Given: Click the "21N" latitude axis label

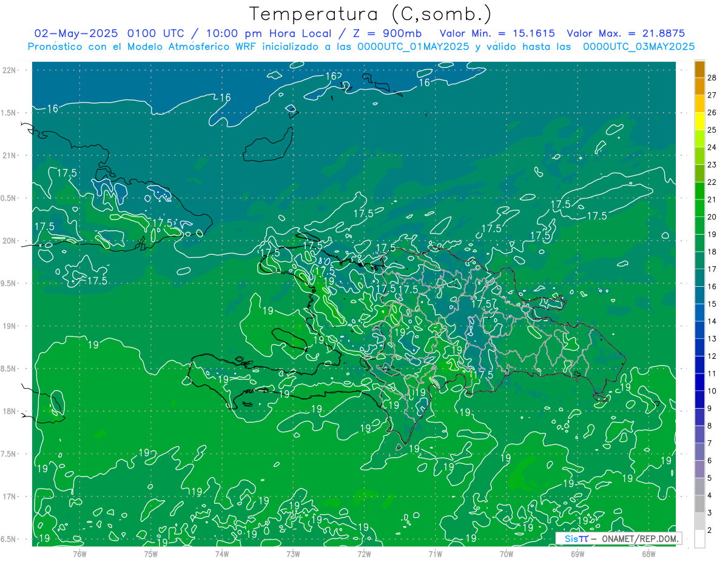Looking at the screenshot, I should [x=9, y=155].
